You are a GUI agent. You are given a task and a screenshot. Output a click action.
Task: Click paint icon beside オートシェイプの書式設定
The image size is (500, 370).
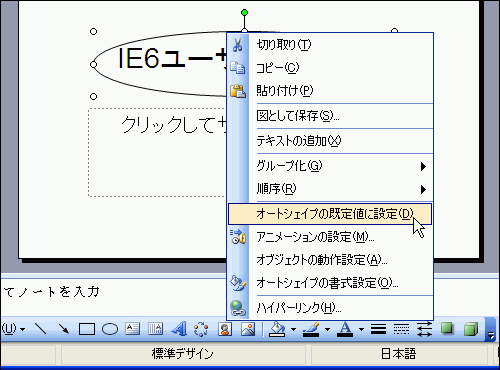coord(238,283)
